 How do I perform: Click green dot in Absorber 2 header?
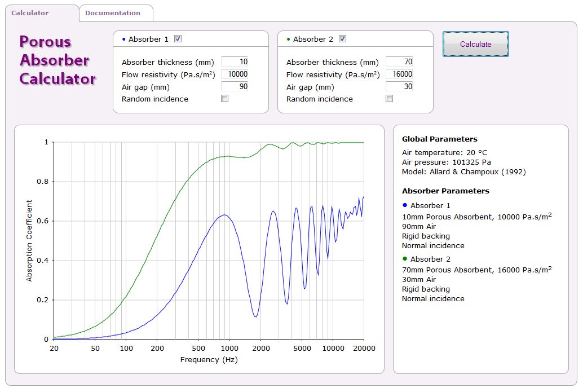click(289, 39)
